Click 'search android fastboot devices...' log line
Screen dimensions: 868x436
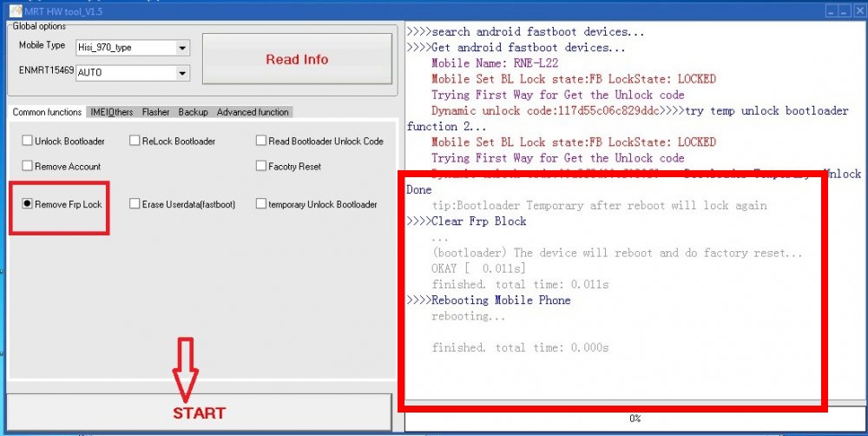pos(525,31)
